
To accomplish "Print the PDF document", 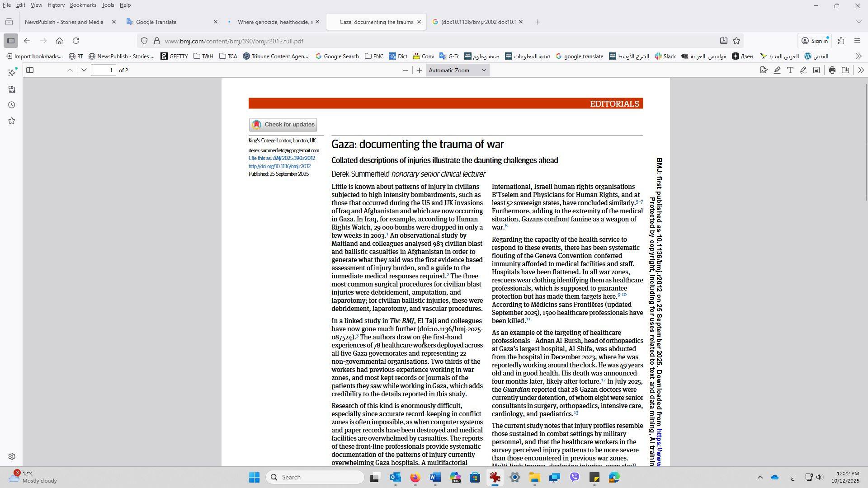I will 832,70.
